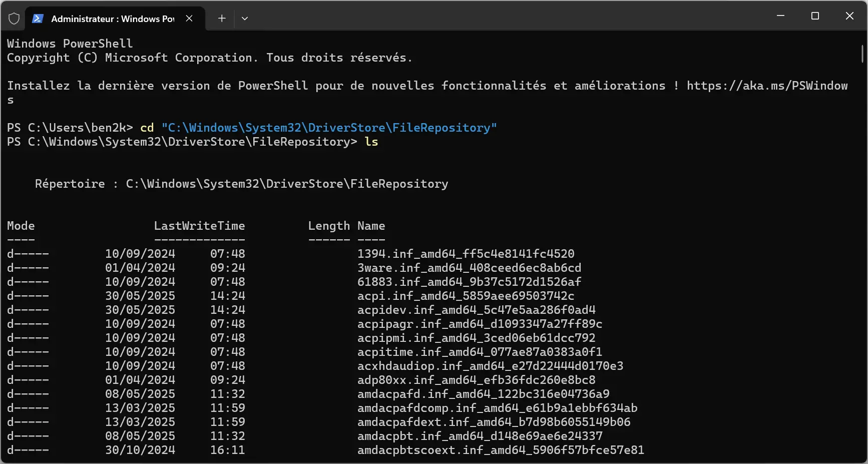Click the 1394.inf_amd64_ff5c4e8141fc4520 entry

click(466, 254)
